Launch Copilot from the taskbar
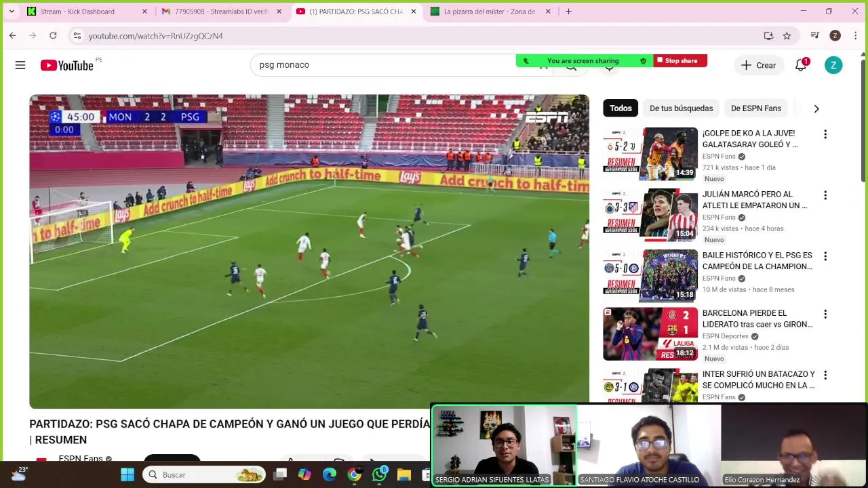Screen dimensions: 868x488 (x=304, y=474)
